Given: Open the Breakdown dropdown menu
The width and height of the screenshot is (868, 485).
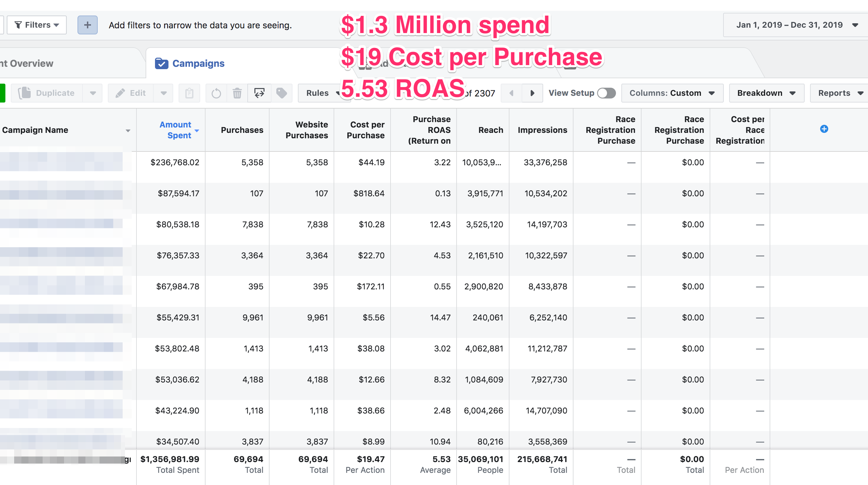Looking at the screenshot, I should pos(766,93).
